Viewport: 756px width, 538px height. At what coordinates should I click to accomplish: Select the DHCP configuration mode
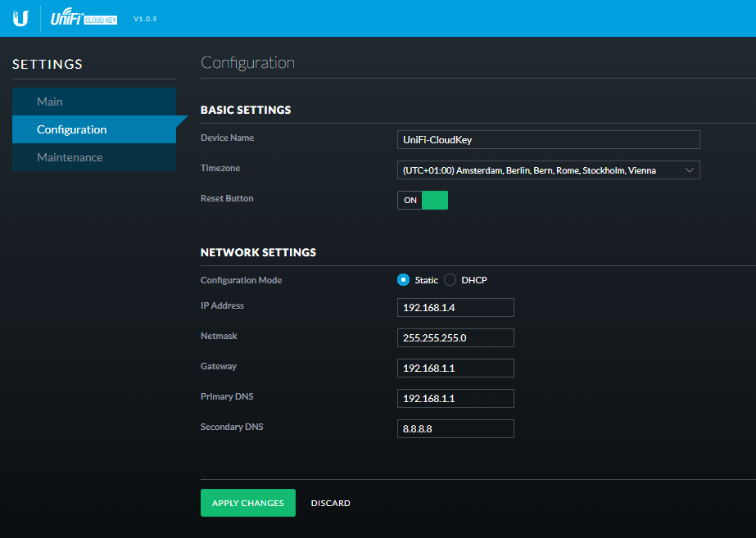[450, 280]
